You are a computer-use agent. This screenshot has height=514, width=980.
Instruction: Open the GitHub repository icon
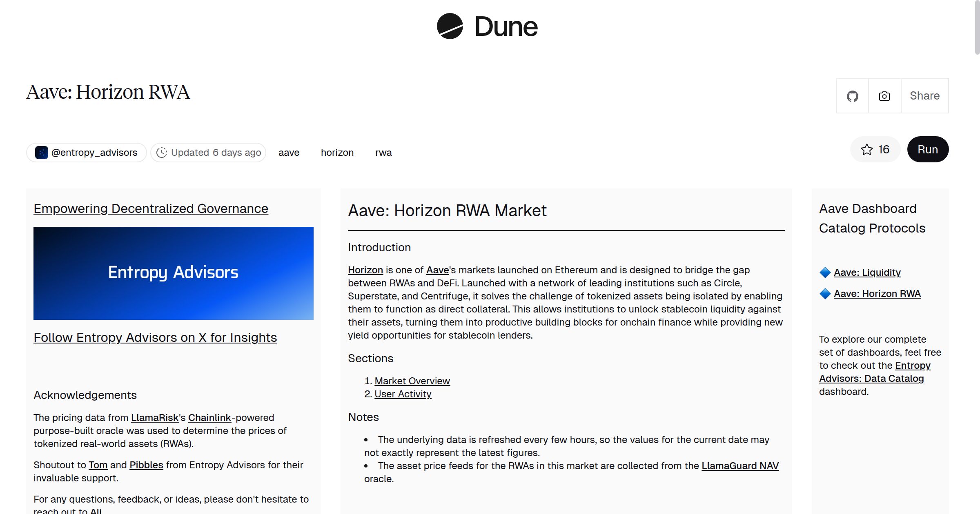pyautogui.click(x=852, y=96)
